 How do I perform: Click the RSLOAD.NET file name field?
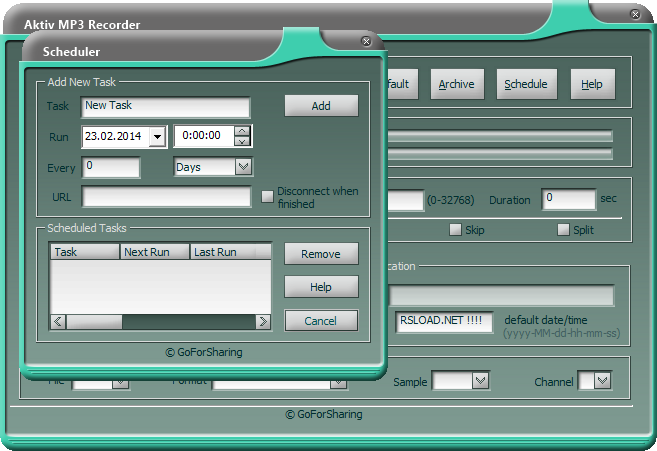(444, 322)
